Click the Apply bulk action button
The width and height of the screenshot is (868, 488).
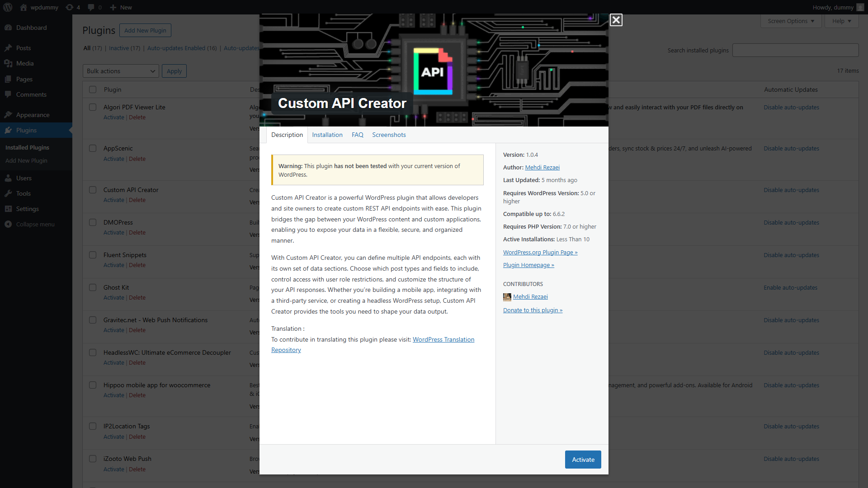coord(174,71)
